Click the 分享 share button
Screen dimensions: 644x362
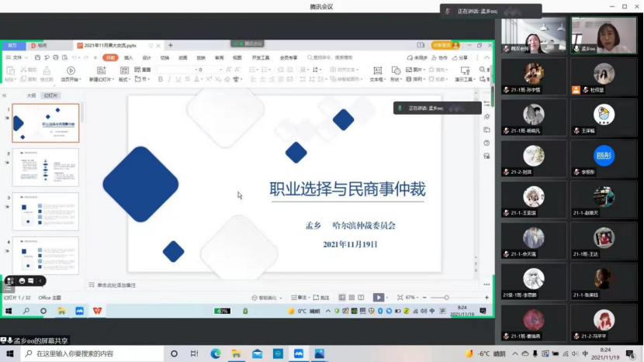(462, 57)
